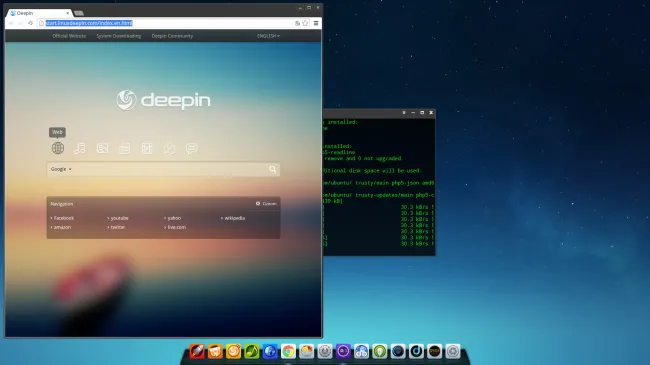Image resolution: width=650 pixels, height=365 pixels.
Task: Open the System Downloading link
Action: point(119,36)
